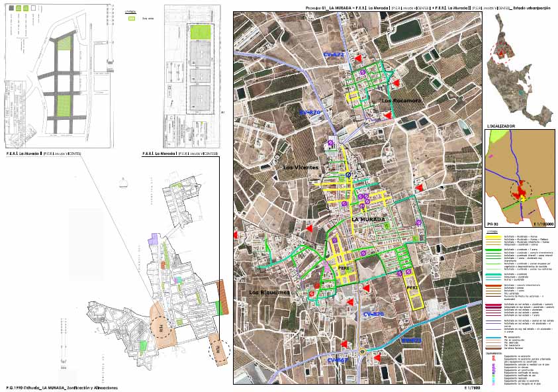Screen dimensions: 558x392
Task: Click the blue circle marker near Los Vicentes
Action: click(349, 175)
